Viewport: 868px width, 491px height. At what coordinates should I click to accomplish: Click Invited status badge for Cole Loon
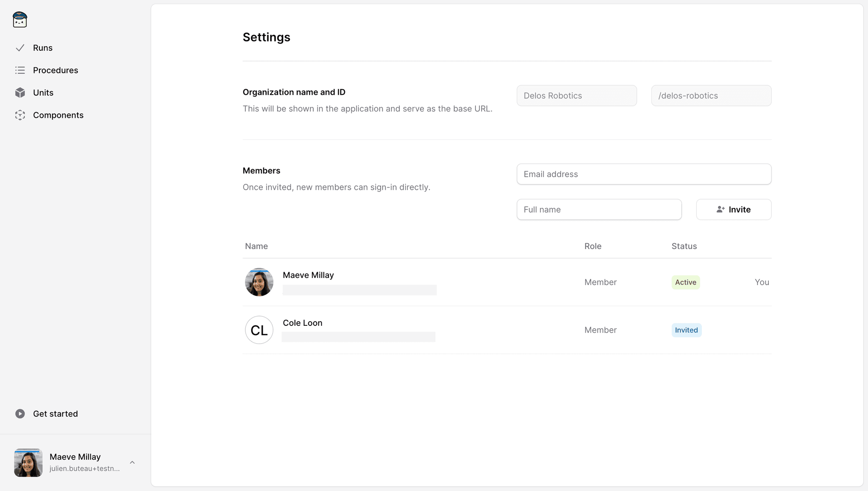point(686,330)
